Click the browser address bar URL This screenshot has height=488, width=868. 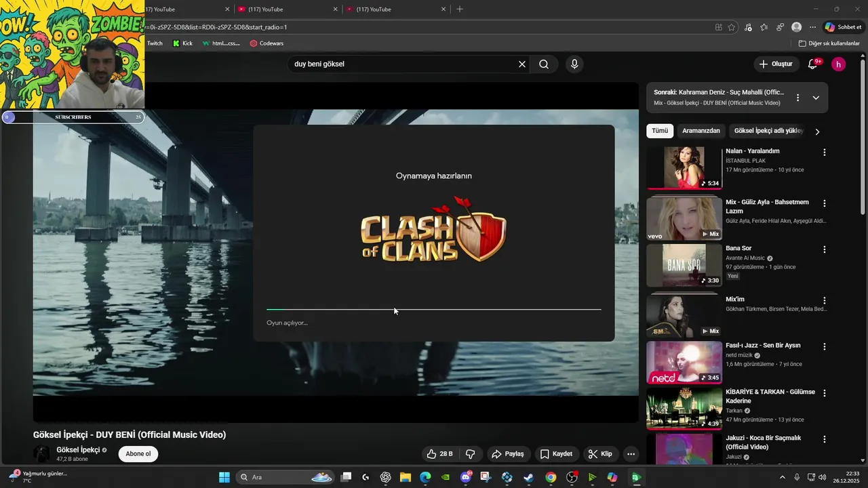point(217,27)
